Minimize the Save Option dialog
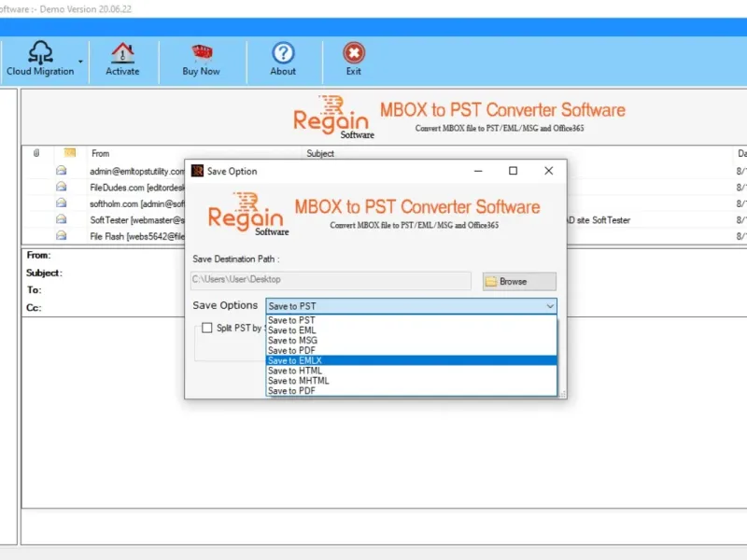 (478, 171)
